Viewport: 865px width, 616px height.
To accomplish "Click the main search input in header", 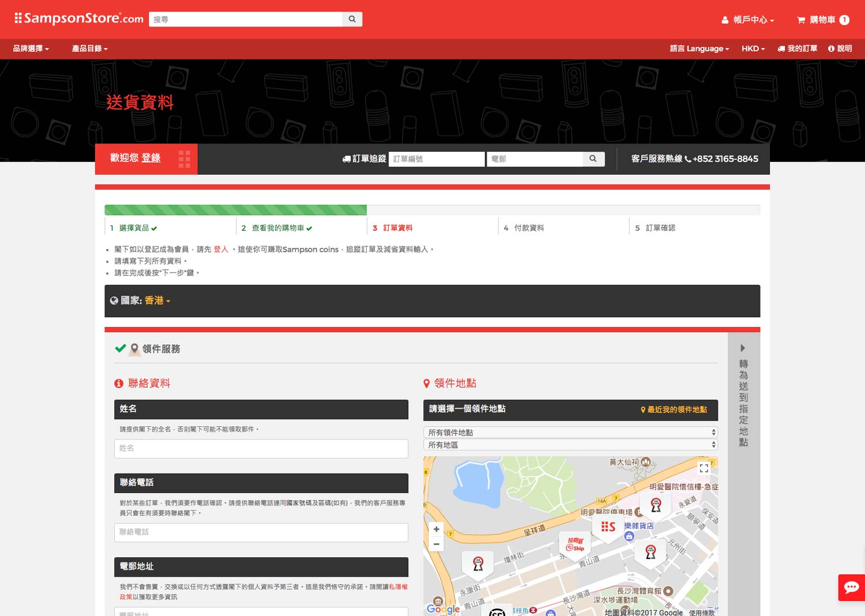I will click(x=246, y=19).
